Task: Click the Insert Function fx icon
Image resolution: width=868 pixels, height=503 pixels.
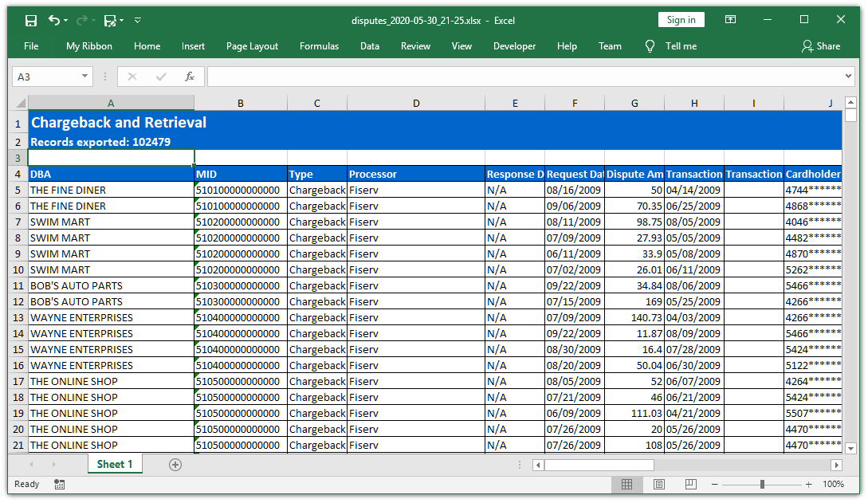Action: (190, 77)
